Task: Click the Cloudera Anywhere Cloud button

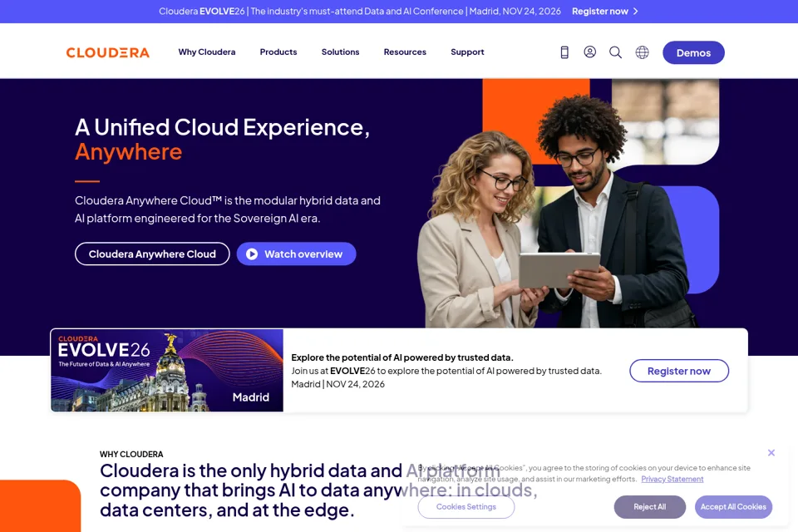Action: [x=152, y=254]
